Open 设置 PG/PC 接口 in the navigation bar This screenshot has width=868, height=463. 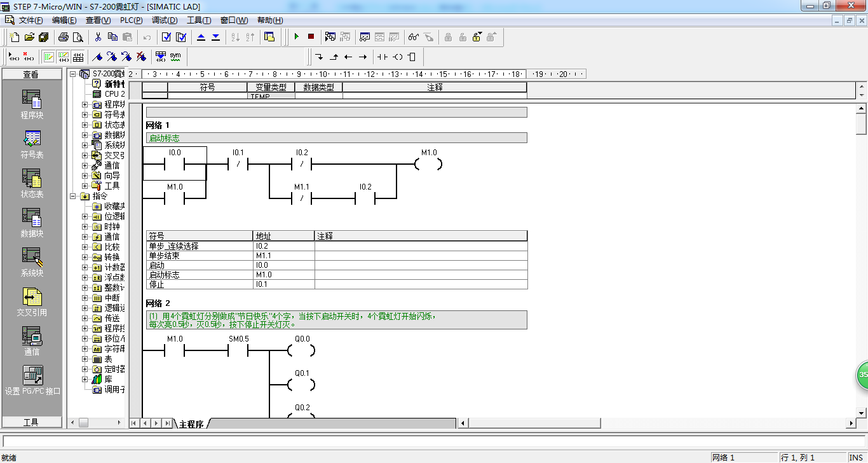[x=32, y=380]
